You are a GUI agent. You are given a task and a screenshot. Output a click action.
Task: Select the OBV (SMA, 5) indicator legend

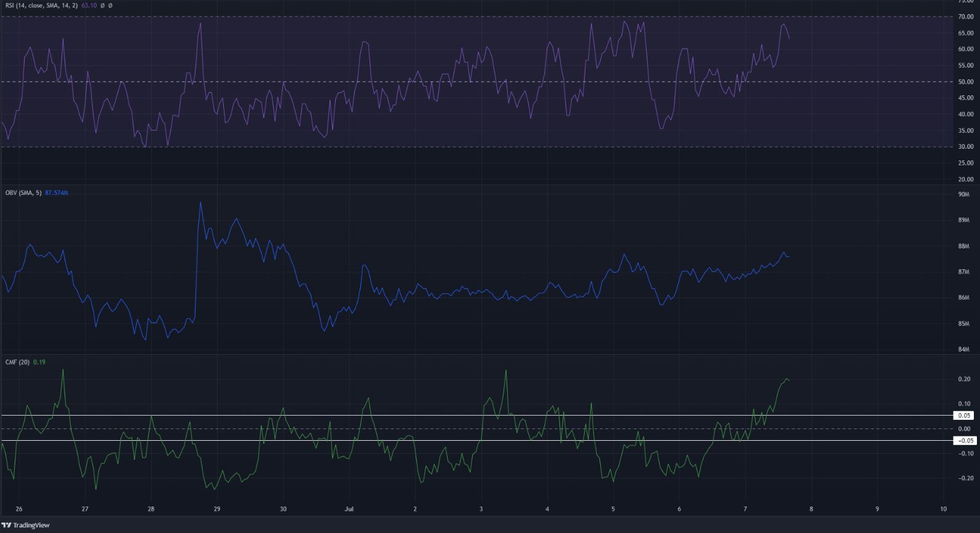point(23,193)
